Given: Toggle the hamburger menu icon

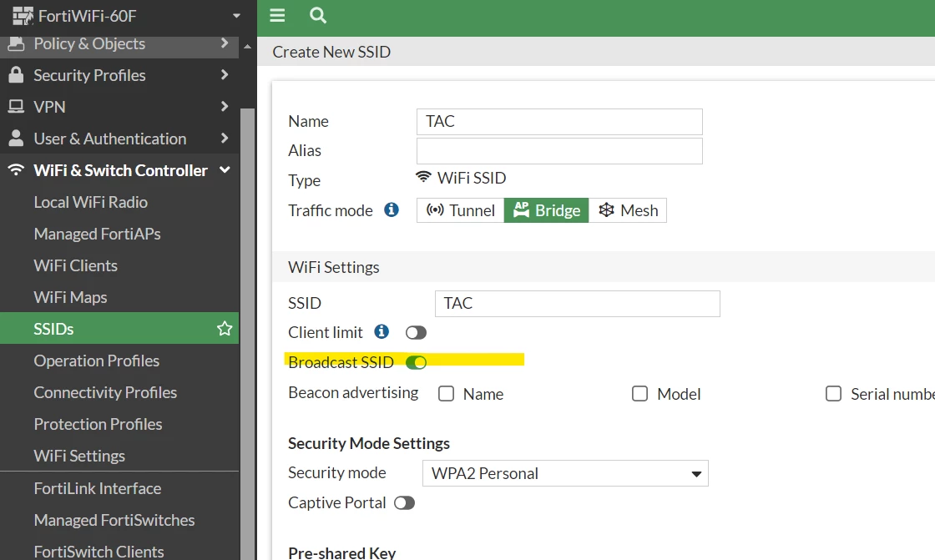Looking at the screenshot, I should click(277, 15).
